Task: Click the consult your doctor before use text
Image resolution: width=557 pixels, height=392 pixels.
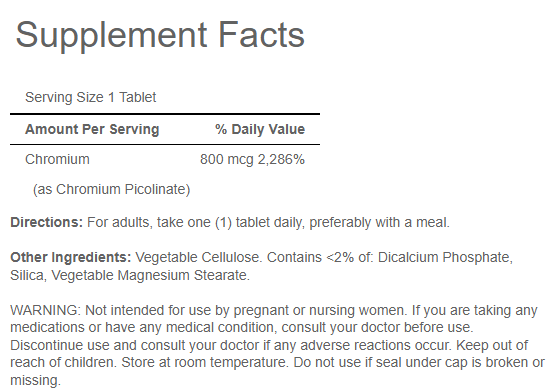Action: pyautogui.click(x=377, y=327)
